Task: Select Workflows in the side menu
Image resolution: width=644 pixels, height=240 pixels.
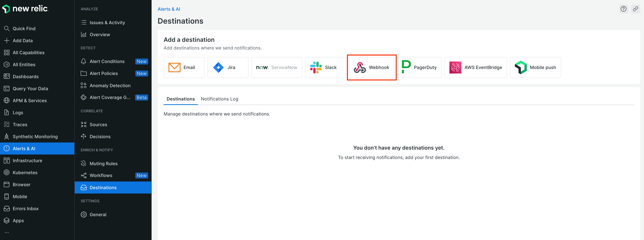Action: pyautogui.click(x=101, y=175)
